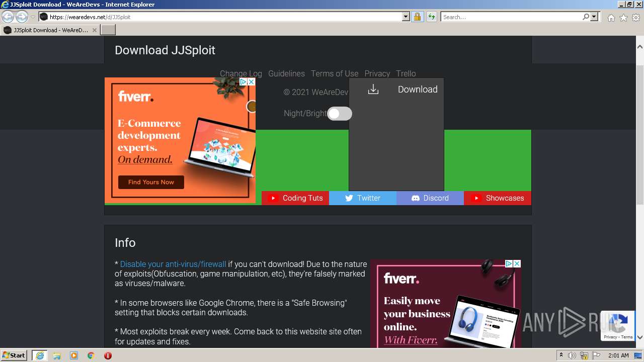Click the Recent Pages dropdown arrow
The image size is (644, 362).
[x=33, y=17]
